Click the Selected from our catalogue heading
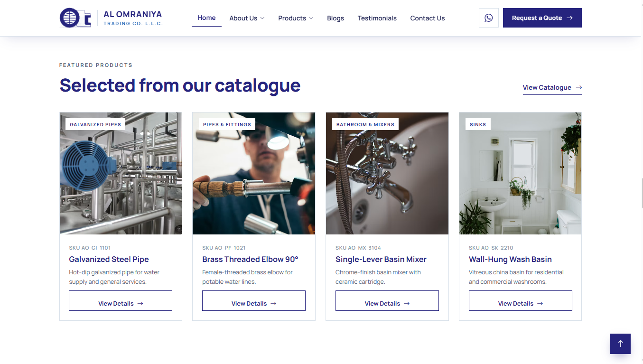Viewport: 643px width, 364px height. coord(180,85)
